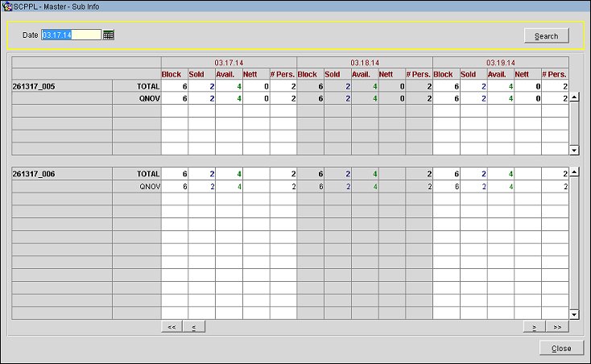The image size is (591, 364).
Task: Select the 261317_005 block row
Action: click(x=61, y=86)
